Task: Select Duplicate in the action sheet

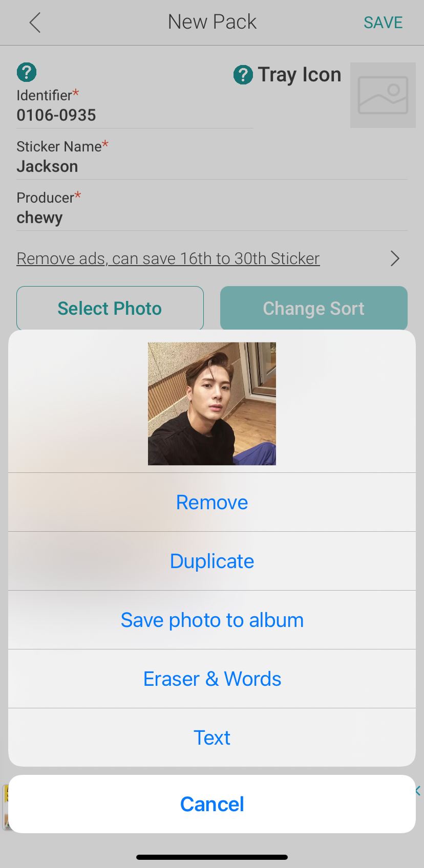Action: tap(212, 561)
